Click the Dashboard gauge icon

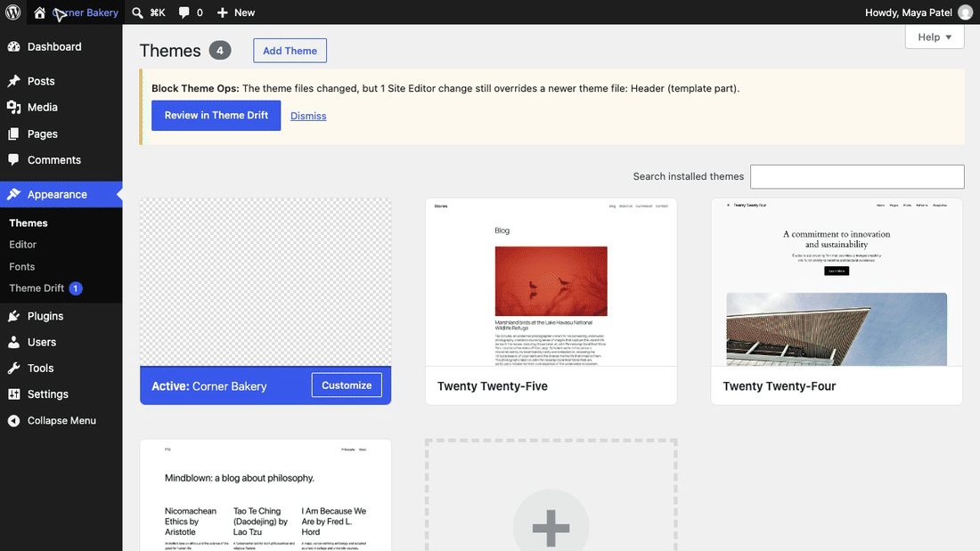click(x=13, y=47)
